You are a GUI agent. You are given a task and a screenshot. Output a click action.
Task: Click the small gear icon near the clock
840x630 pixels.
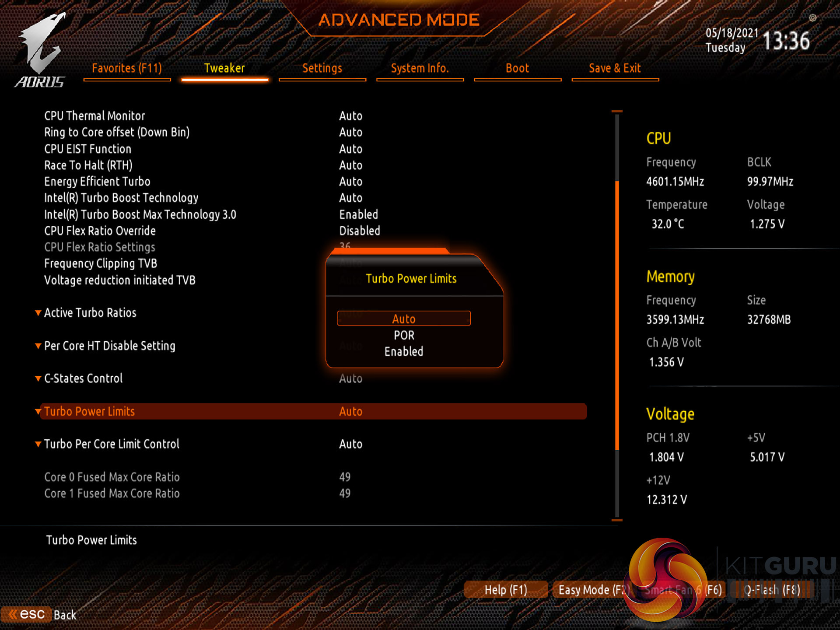click(x=812, y=18)
